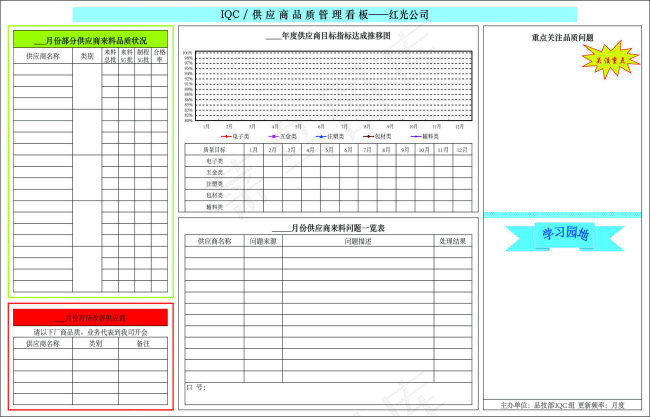This screenshot has width=650, height=417.
Task: Click first blank 问题描述 cell in the issues table
Action: [x=358, y=252]
